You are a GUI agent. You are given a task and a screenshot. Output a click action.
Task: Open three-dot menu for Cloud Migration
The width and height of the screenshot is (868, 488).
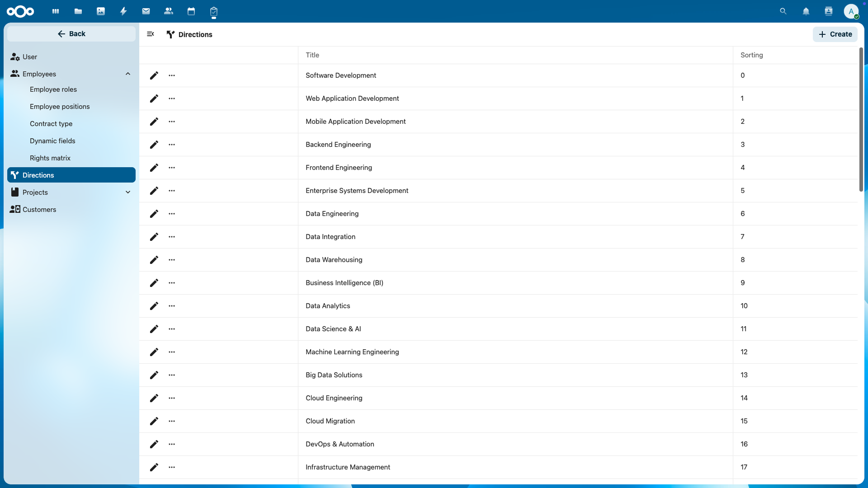pos(172,421)
